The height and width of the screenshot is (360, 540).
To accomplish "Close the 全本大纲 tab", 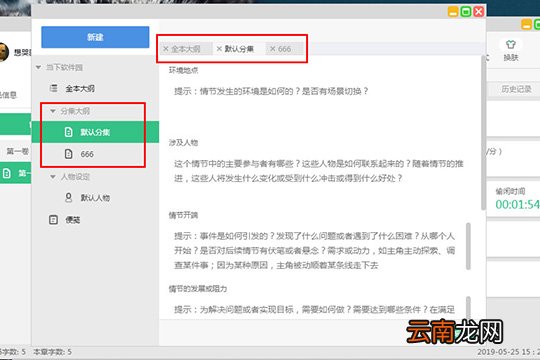I will pos(166,49).
